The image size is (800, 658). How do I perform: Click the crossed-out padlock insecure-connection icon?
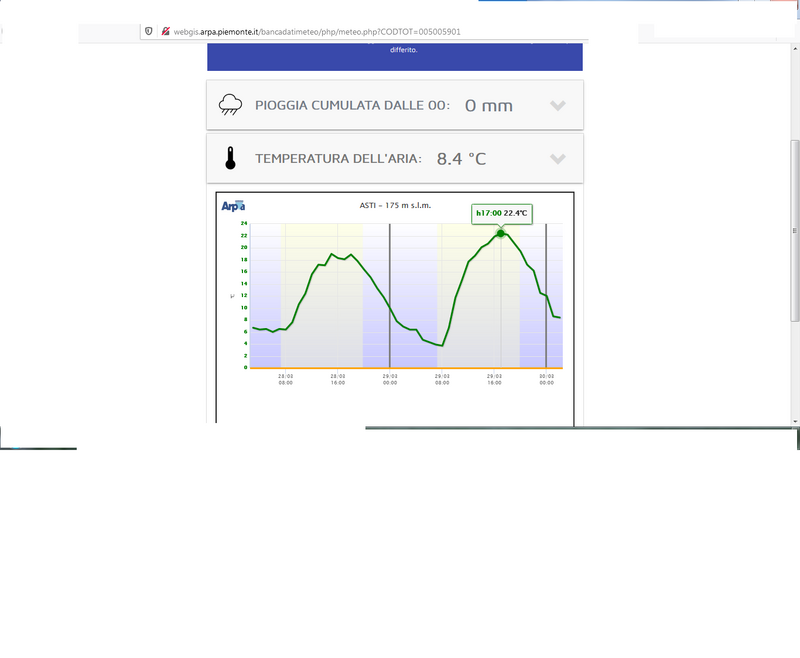point(165,31)
